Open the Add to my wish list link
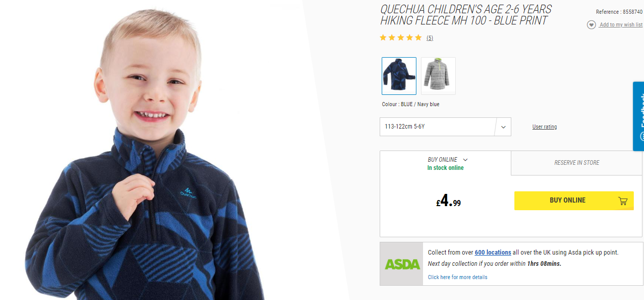Screen dimensions: 644x300 (x=621, y=25)
